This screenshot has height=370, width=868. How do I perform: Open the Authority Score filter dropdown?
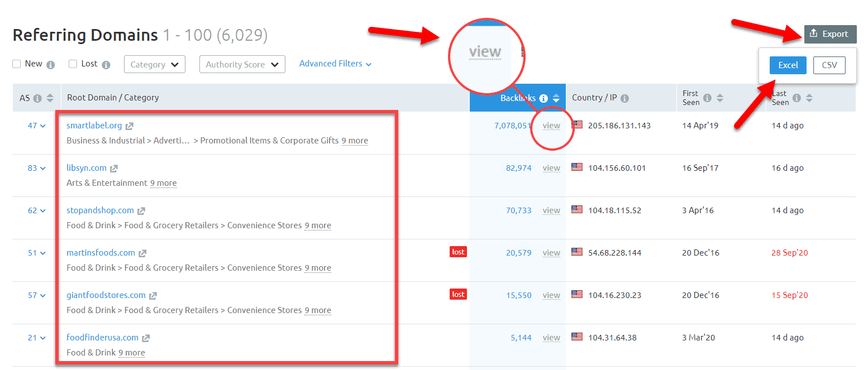click(x=242, y=64)
